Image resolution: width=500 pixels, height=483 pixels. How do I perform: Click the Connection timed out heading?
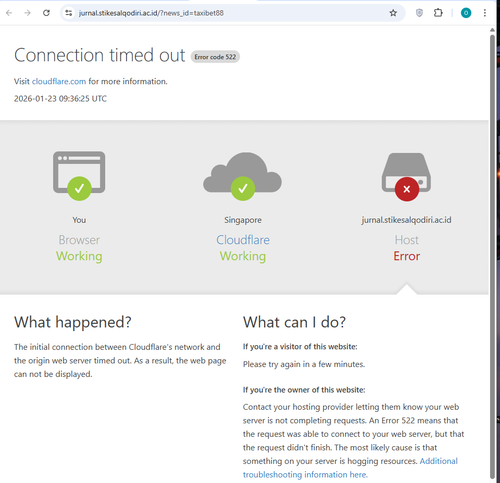99,55
